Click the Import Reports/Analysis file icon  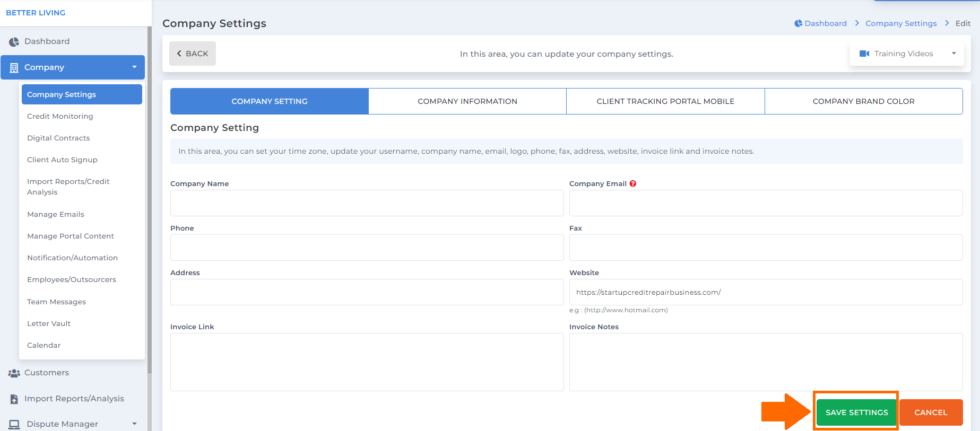pos(14,399)
